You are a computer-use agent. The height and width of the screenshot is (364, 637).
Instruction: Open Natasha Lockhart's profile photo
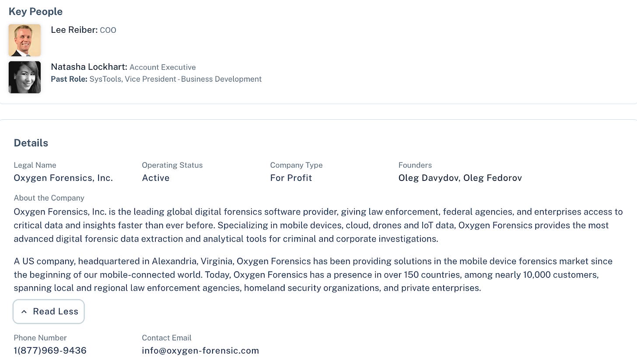click(x=24, y=77)
